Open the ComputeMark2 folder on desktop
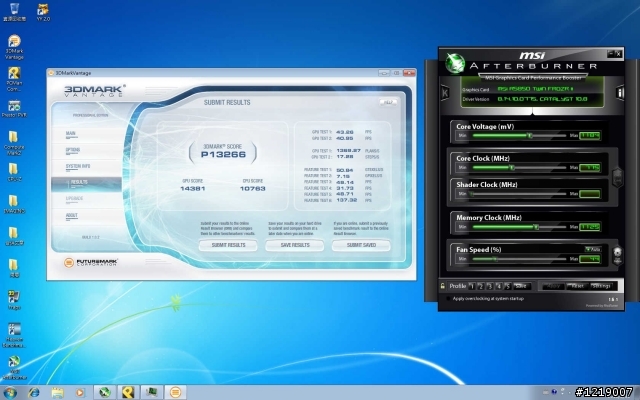Screen dimensions: 640x400 (14, 143)
